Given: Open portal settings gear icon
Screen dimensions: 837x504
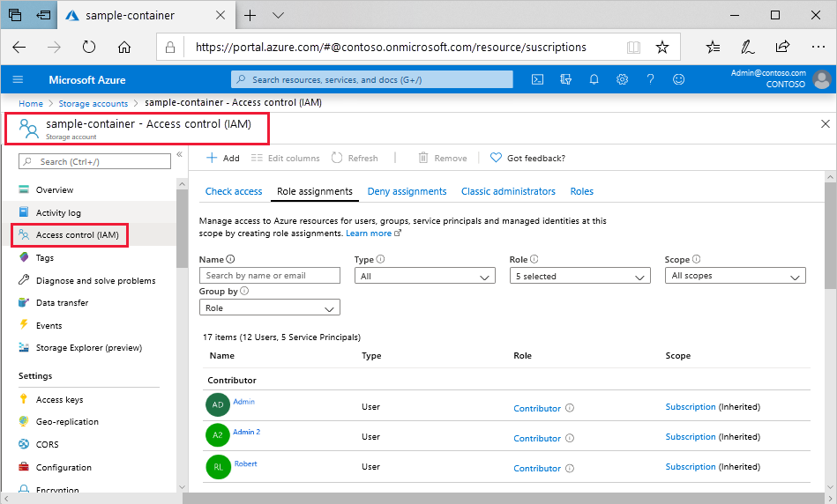Looking at the screenshot, I should click(x=622, y=79).
